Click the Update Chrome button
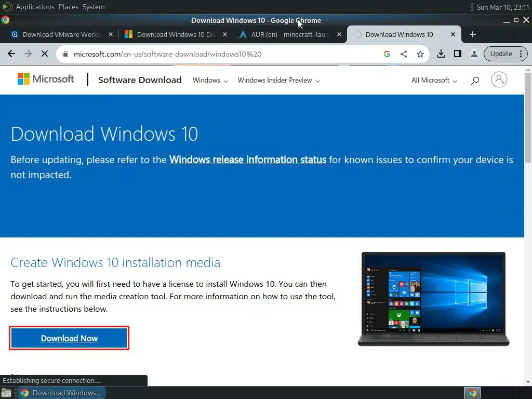The height and width of the screenshot is (399, 532). 505,54
